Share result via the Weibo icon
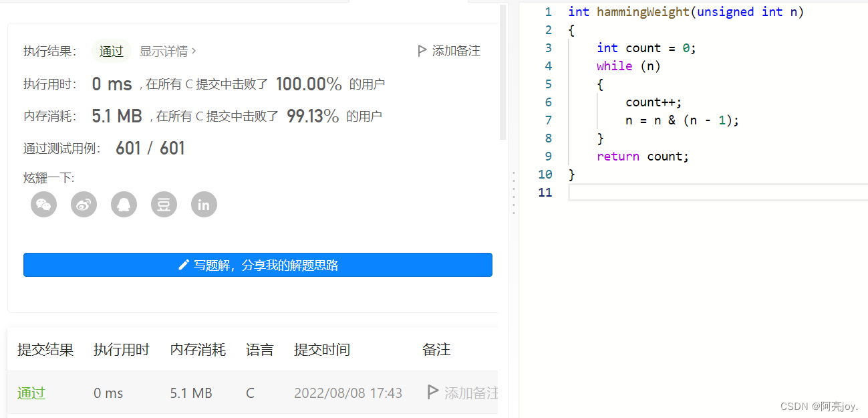 (x=84, y=204)
